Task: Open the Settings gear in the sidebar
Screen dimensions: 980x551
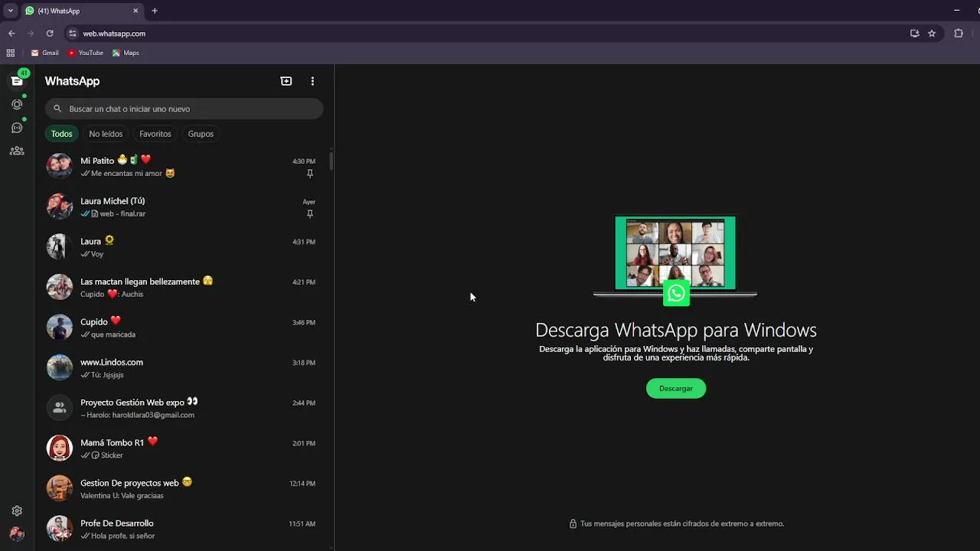Action: (x=17, y=510)
